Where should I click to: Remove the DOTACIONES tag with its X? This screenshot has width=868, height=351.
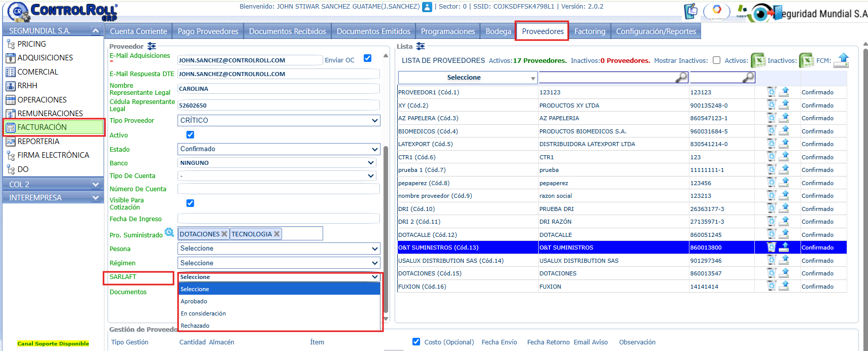pos(224,234)
